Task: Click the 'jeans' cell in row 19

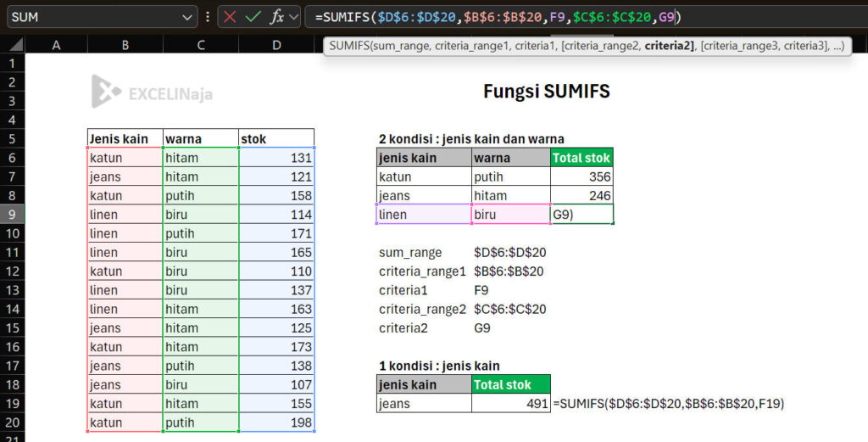Action: pos(424,403)
